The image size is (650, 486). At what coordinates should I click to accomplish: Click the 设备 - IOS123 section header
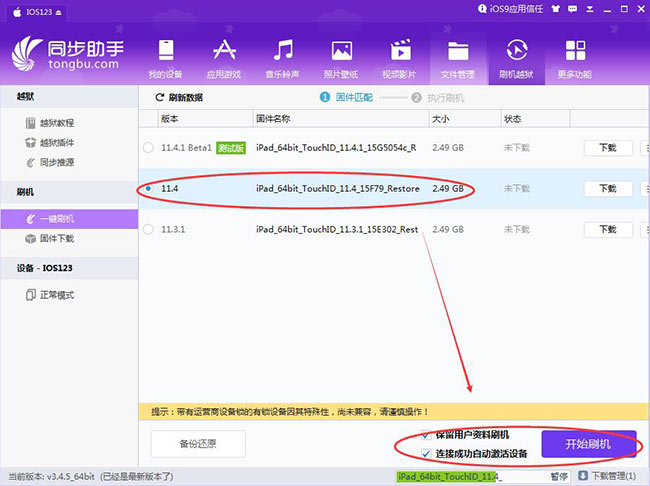[x=69, y=268]
